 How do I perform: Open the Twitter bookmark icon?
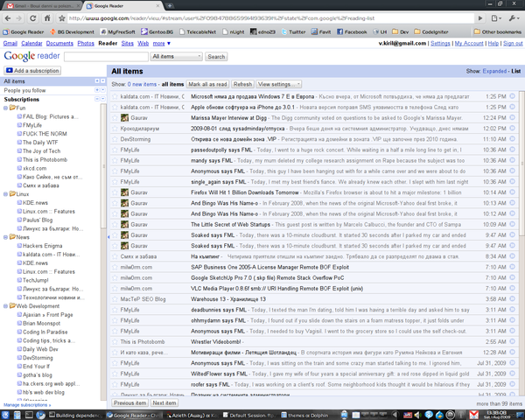click(284, 31)
